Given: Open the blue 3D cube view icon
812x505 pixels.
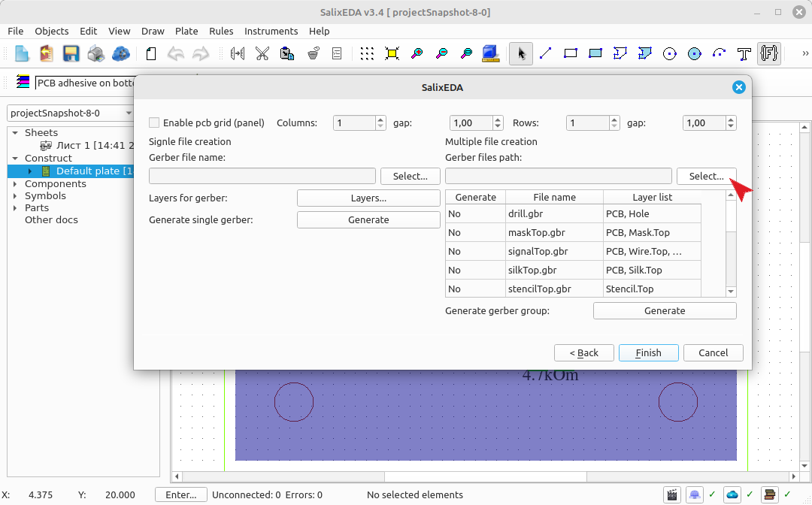Looking at the screenshot, I should click(490, 54).
